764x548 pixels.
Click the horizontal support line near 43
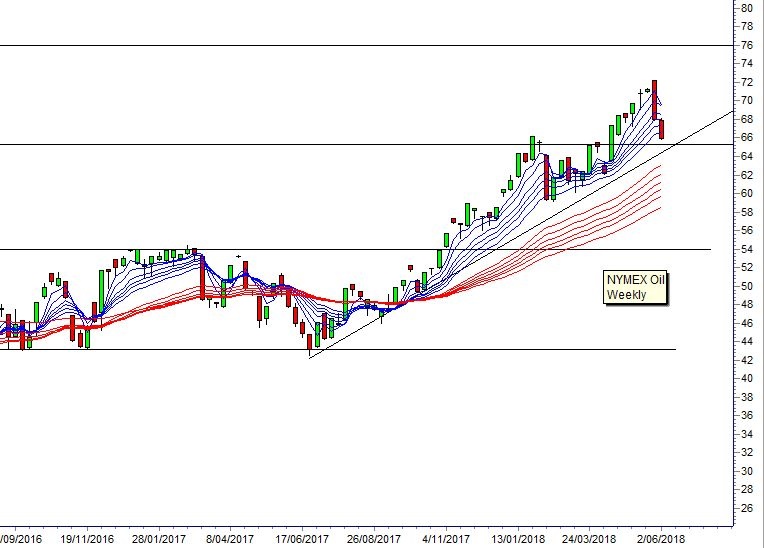click(338, 349)
